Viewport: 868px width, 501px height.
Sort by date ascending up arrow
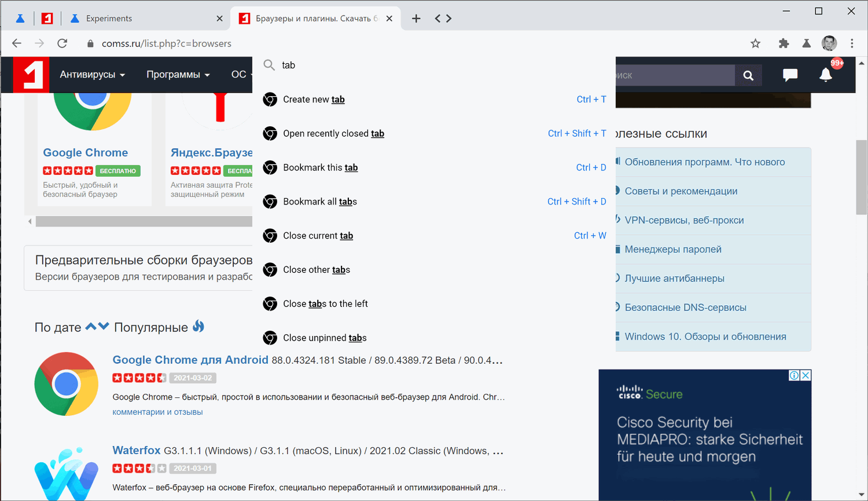pos(91,326)
